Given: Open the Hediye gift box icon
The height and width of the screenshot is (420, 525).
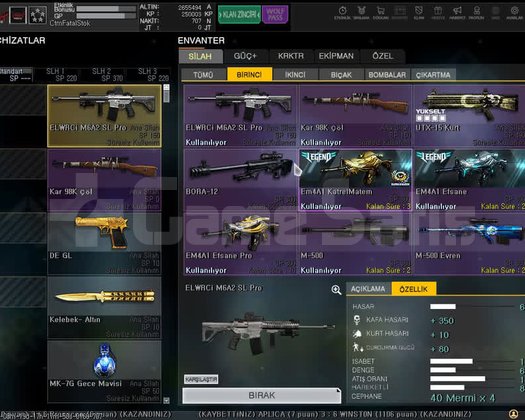Looking at the screenshot, I should pyautogui.click(x=438, y=11).
